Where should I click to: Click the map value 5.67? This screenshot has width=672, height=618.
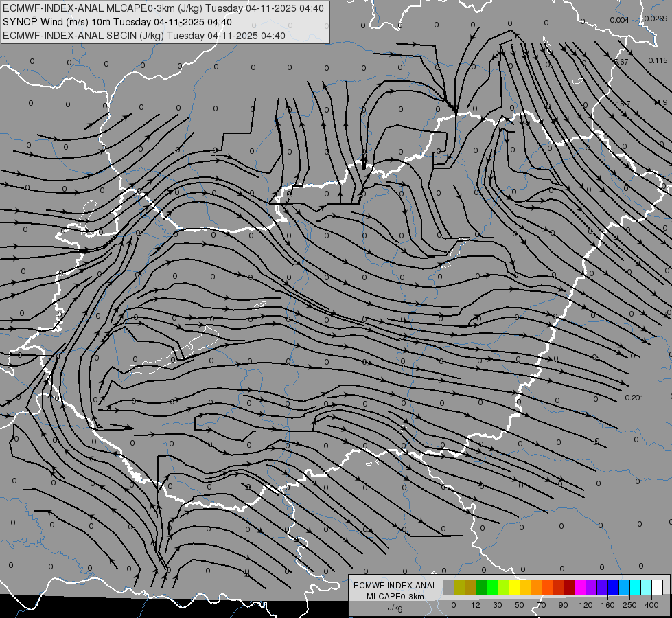click(x=621, y=62)
